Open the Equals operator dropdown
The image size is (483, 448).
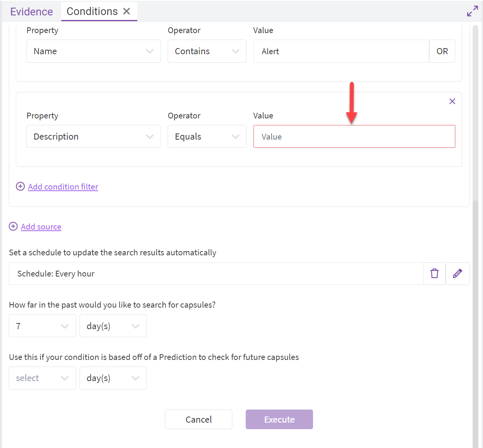click(x=207, y=137)
